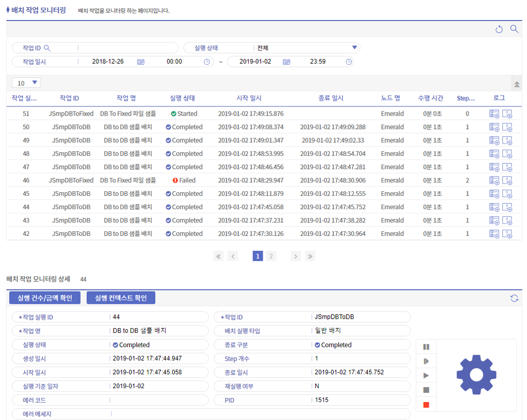Open clock picker for 00:00 time
The width and height of the screenshot is (527, 420).
(x=207, y=62)
